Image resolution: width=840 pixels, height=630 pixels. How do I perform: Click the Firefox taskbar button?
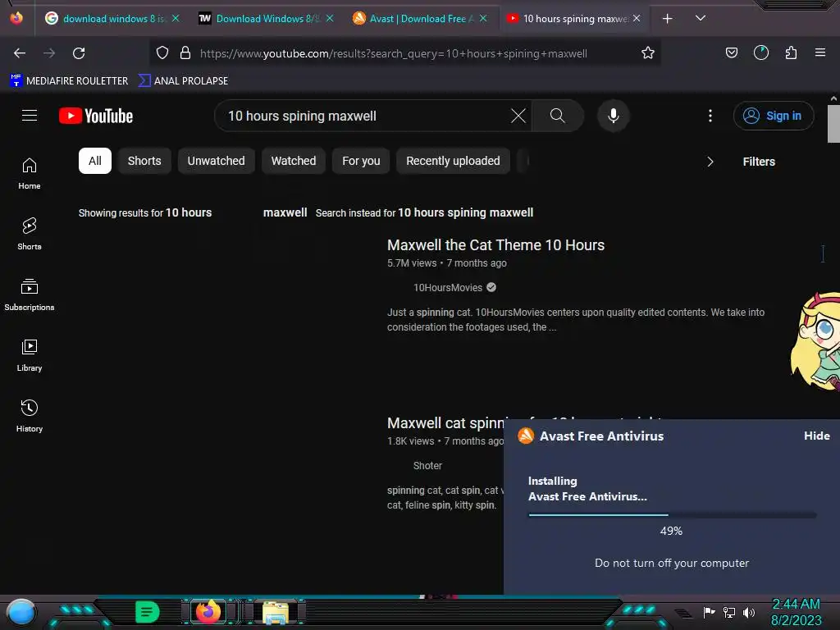(x=208, y=612)
